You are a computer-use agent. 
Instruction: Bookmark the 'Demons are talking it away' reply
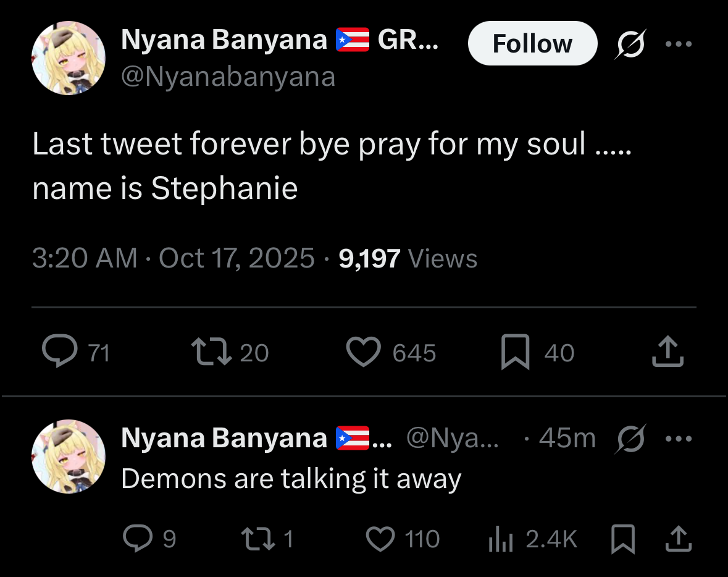pos(622,539)
